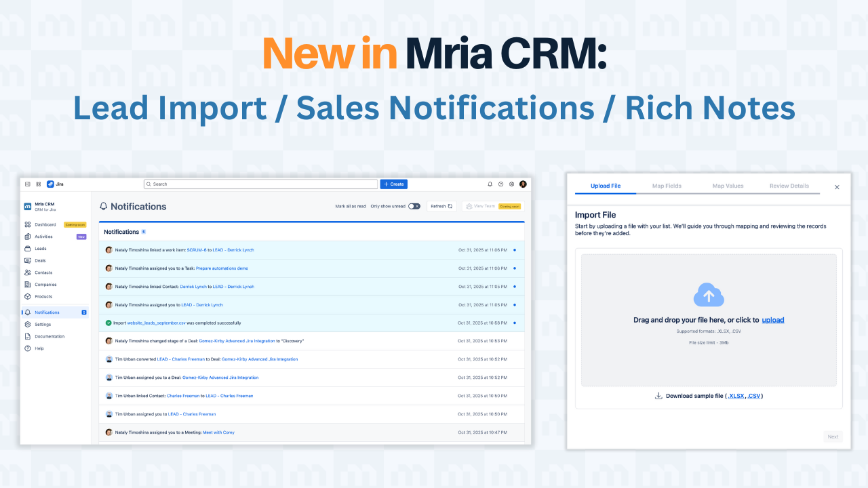Click the blue Create button
868x488 pixels.
(x=394, y=184)
